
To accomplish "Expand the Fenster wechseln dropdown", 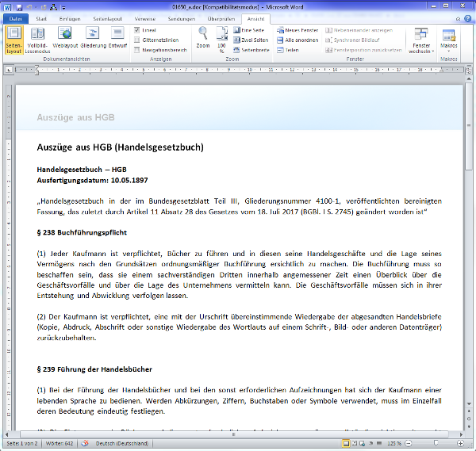I will [x=420, y=42].
